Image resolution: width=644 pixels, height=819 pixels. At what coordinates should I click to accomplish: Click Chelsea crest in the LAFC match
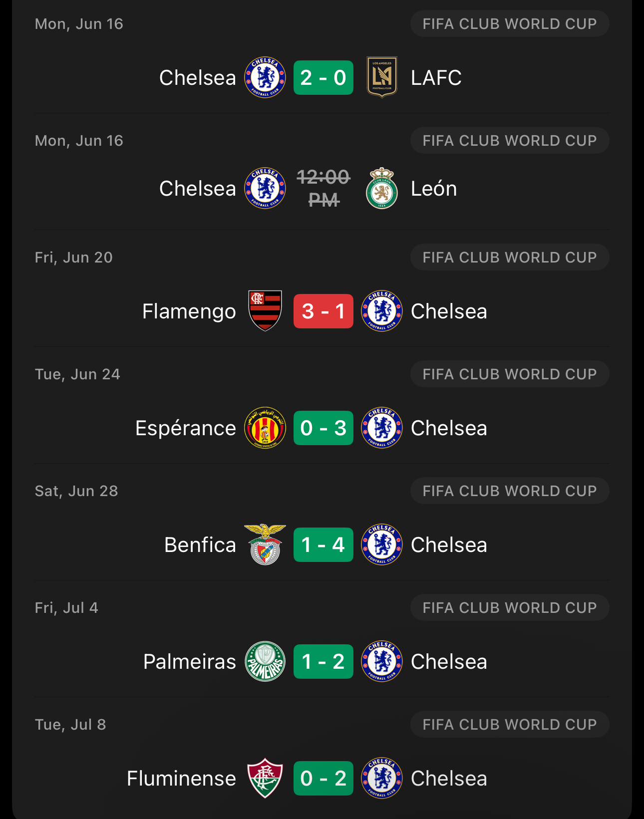click(x=265, y=77)
